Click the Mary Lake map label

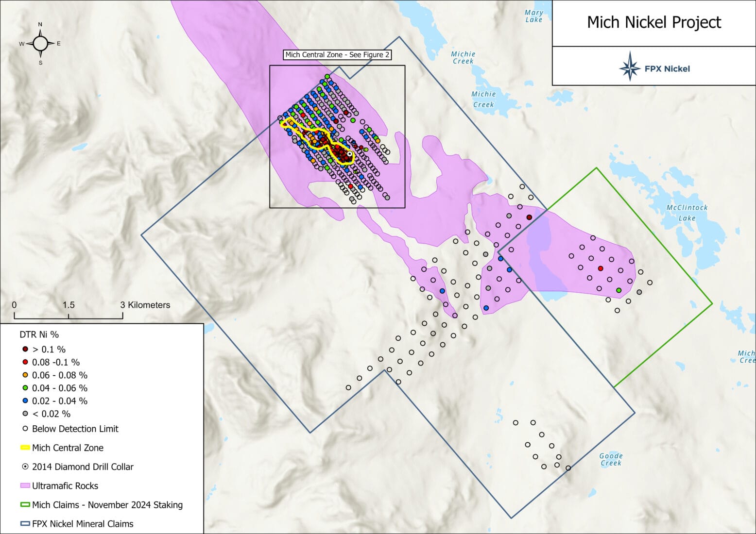533,16
